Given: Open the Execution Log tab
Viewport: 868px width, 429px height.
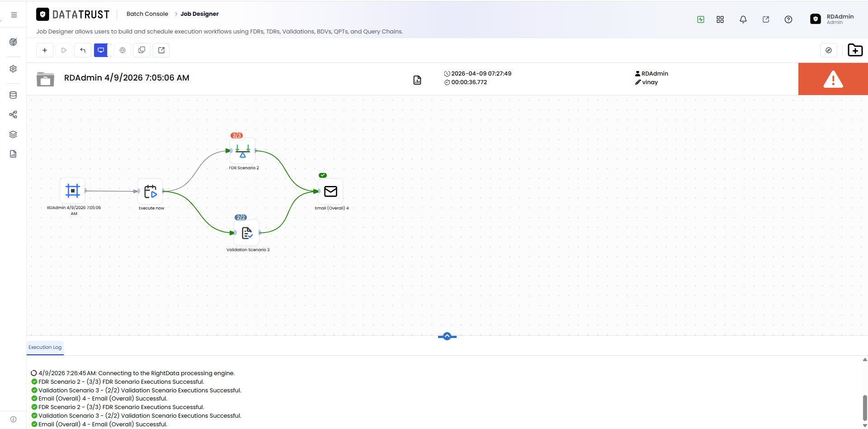Looking at the screenshot, I should 45,348.
